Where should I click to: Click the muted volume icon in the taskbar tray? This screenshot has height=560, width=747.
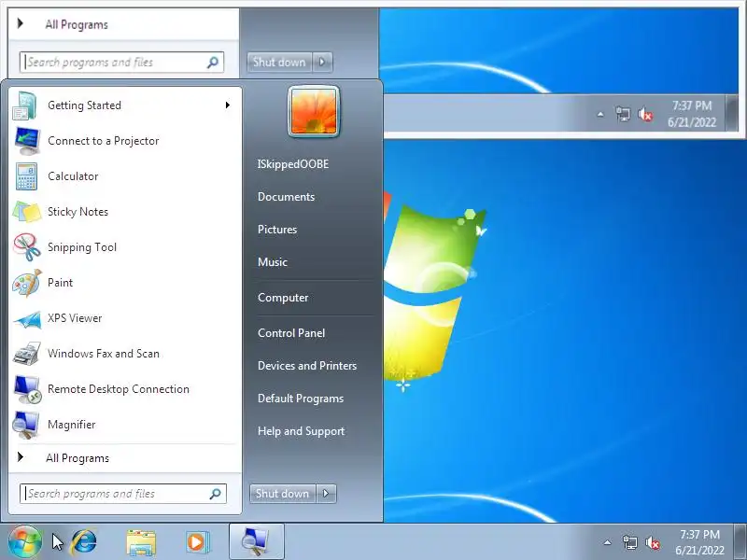pos(653,543)
